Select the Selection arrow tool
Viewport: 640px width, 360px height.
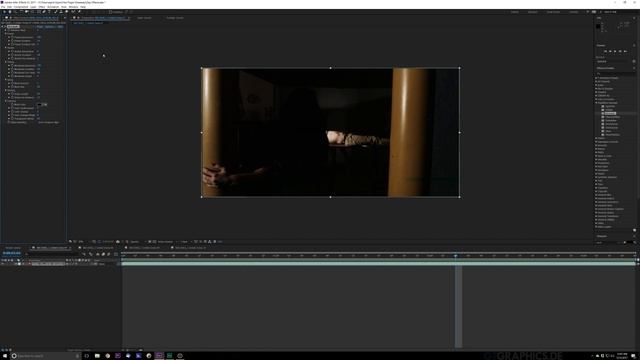[x=4, y=12]
